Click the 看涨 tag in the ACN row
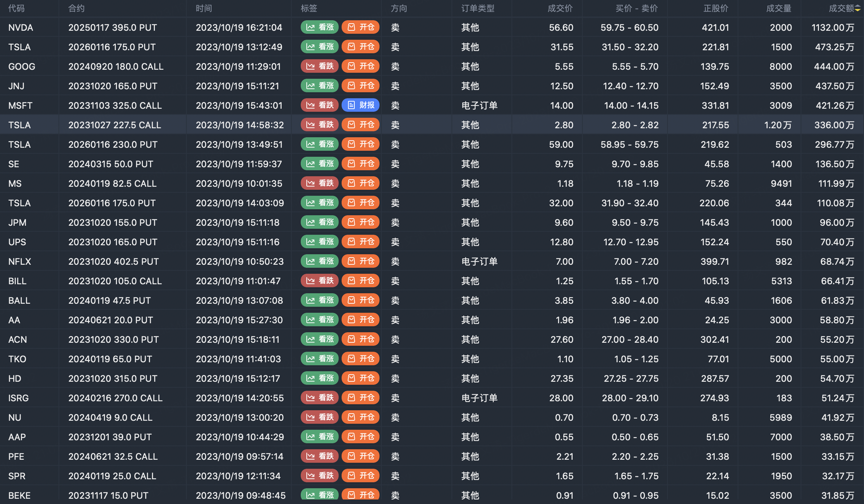864x504 pixels. pos(319,339)
